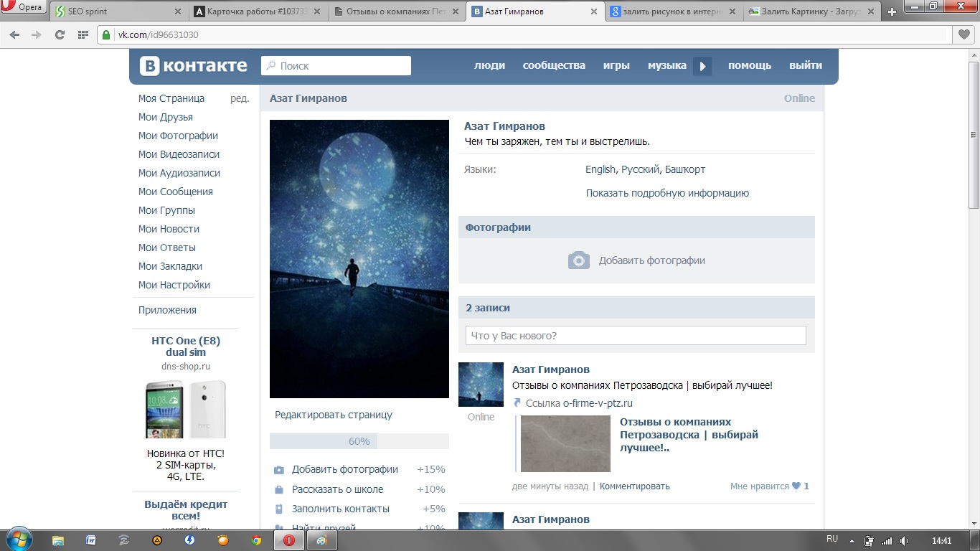This screenshot has width=980, height=551.
Task: Open the large profile photo
Action: pyautogui.click(x=359, y=259)
